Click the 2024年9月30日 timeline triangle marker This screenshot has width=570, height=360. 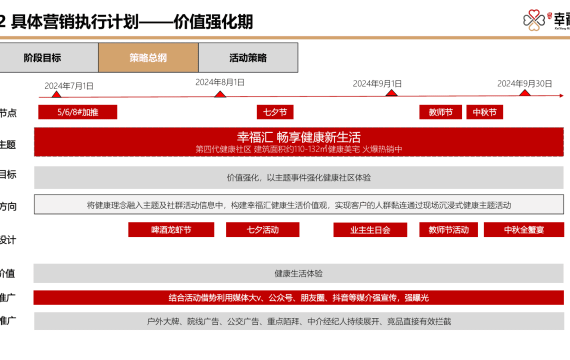click(525, 93)
